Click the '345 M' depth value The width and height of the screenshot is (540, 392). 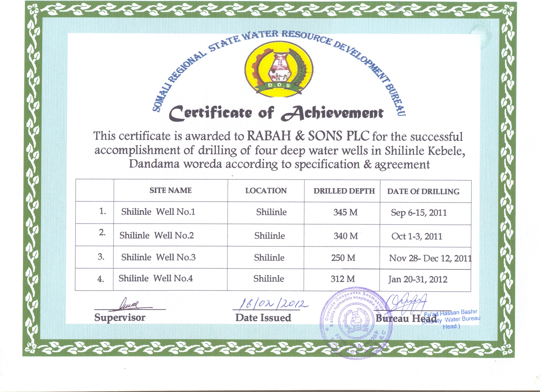click(345, 212)
